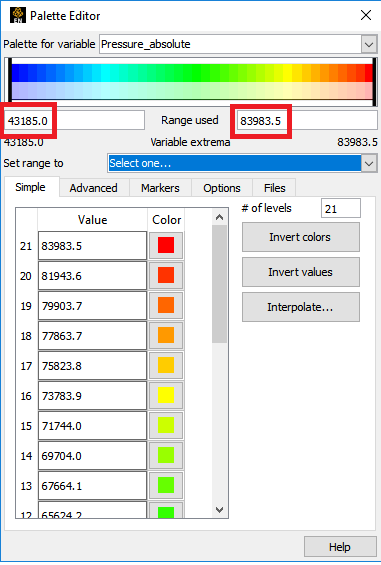
Task: Pick the color swatch for level 17
Action: pos(166,365)
